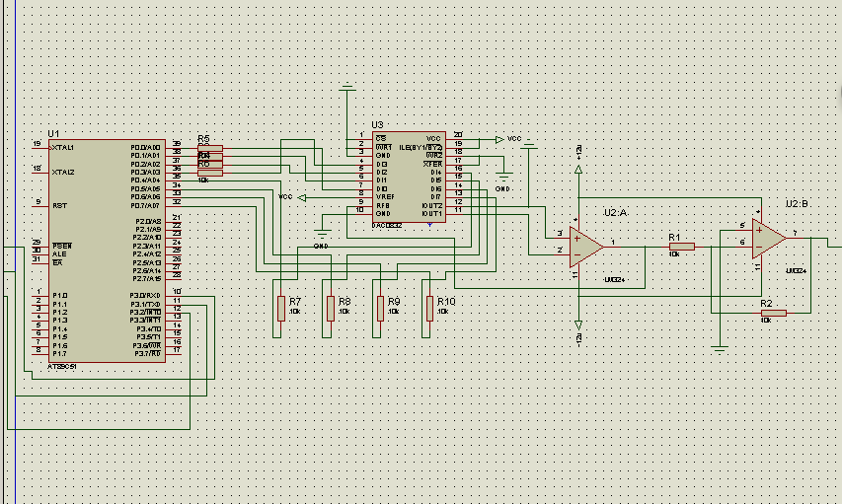Click the IOUT2 pin 12 on U3
The image size is (842, 504).
pos(454,205)
